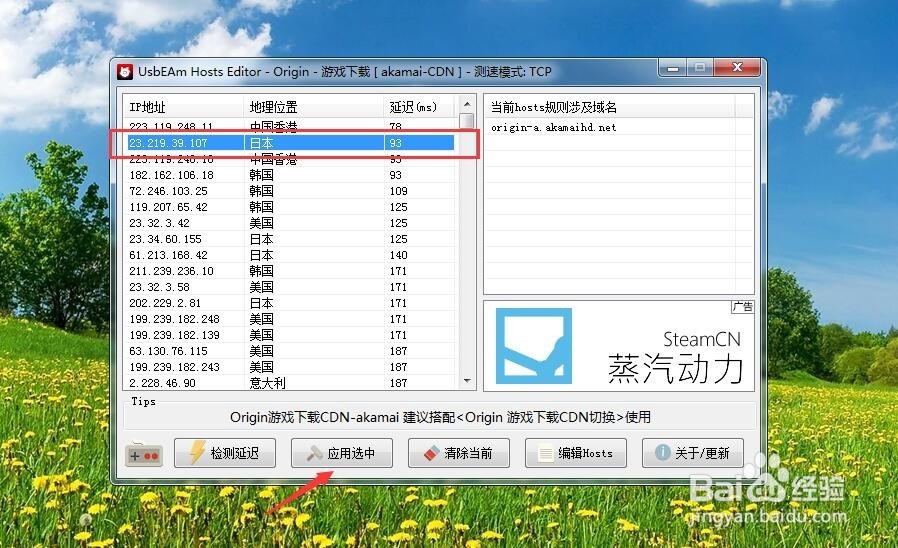Viewport: 898px width, 548px height.
Task: Sort by 地理位置 column header
Action: click(x=314, y=107)
